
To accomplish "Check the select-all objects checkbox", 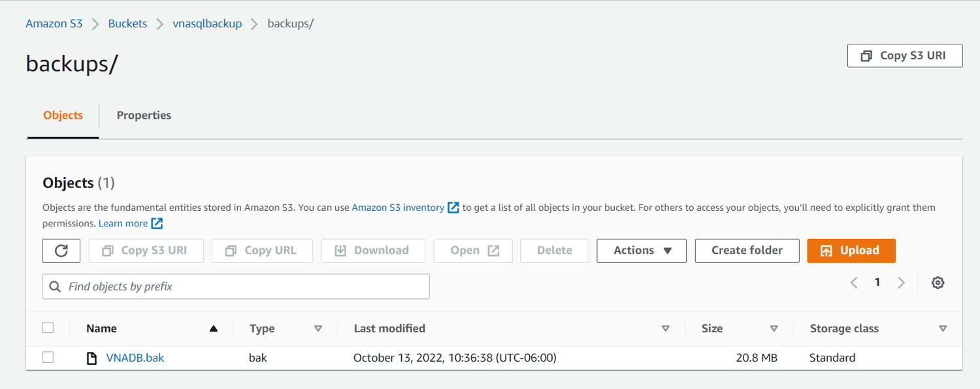I will [48, 328].
